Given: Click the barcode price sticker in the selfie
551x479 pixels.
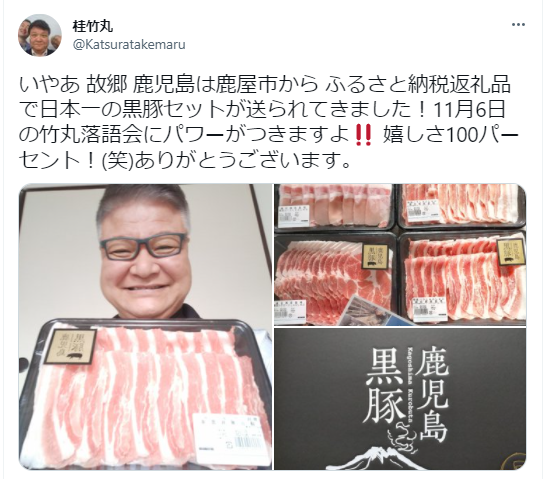Looking at the screenshot, I should pos(230,438).
